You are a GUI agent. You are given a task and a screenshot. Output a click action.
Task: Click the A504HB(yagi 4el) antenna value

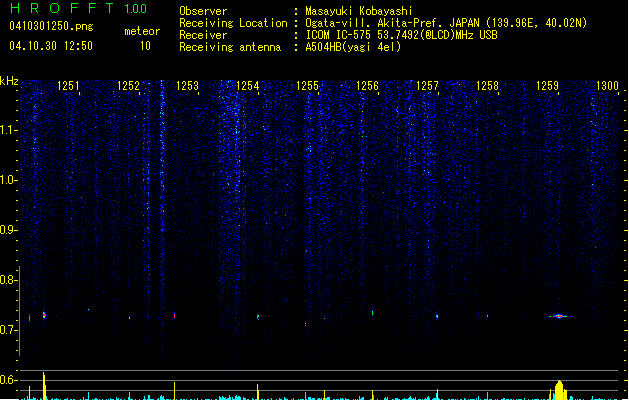(353, 47)
